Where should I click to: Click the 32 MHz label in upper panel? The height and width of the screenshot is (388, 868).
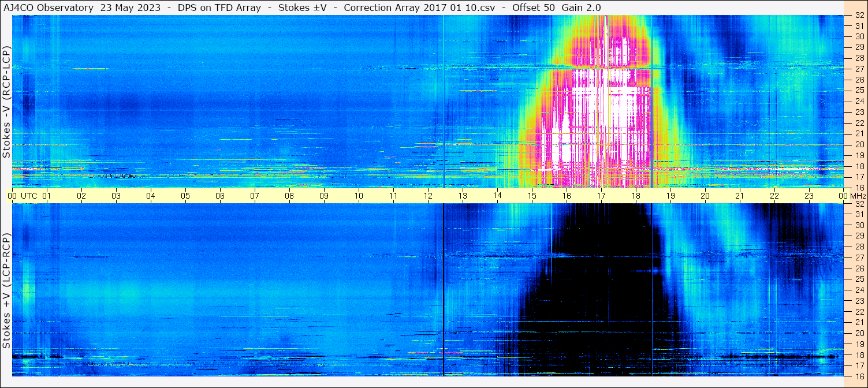coord(858,15)
